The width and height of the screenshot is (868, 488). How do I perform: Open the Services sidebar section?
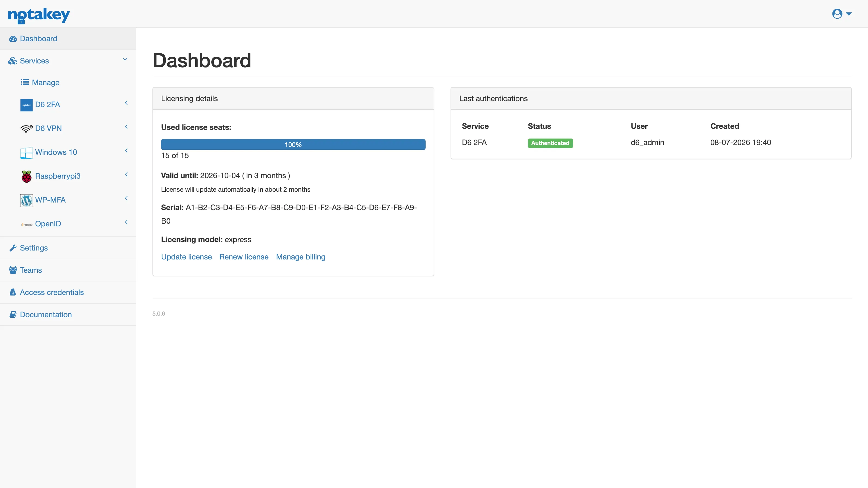[34, 61]
